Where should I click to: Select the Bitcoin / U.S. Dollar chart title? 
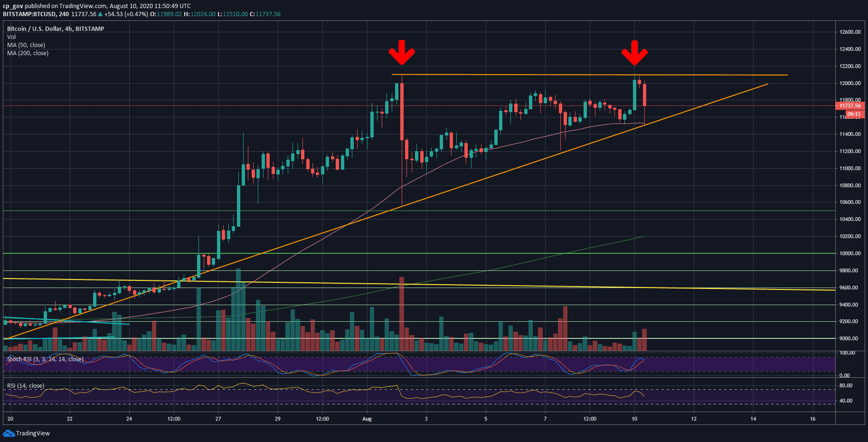56,29
